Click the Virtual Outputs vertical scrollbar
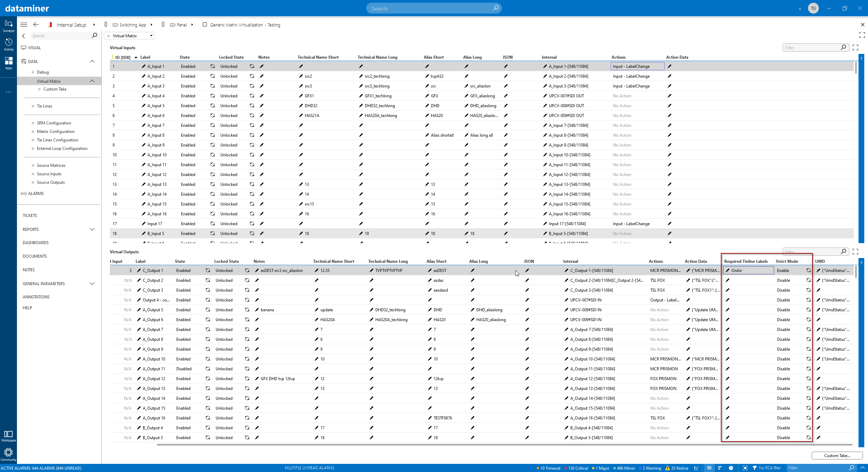 (856, 272)
